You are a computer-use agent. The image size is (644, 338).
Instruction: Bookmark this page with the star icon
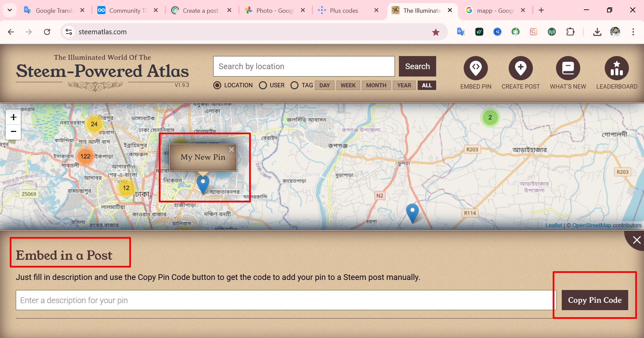tap(435, 32)
